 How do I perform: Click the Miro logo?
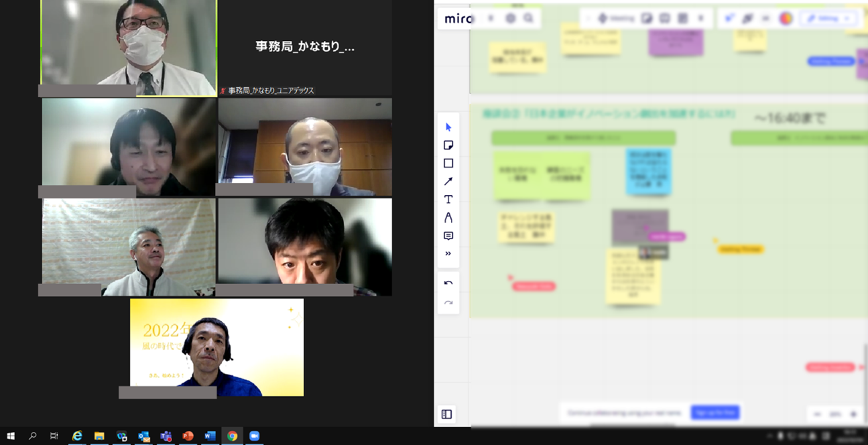[458, 19]
